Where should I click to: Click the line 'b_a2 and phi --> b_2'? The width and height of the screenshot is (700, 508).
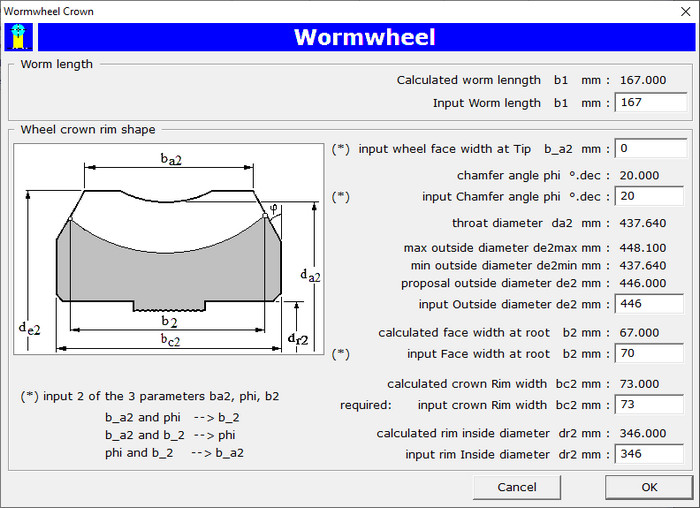pos(172,417)
